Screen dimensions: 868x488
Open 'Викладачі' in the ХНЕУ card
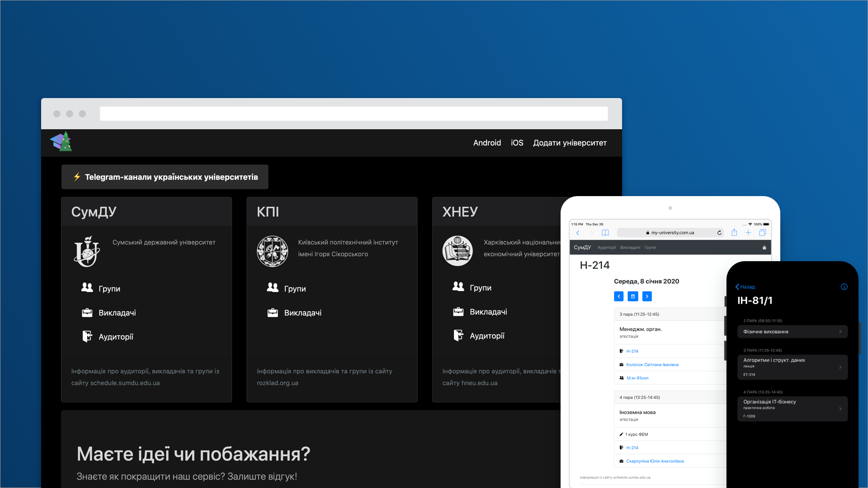click(488, 312)
